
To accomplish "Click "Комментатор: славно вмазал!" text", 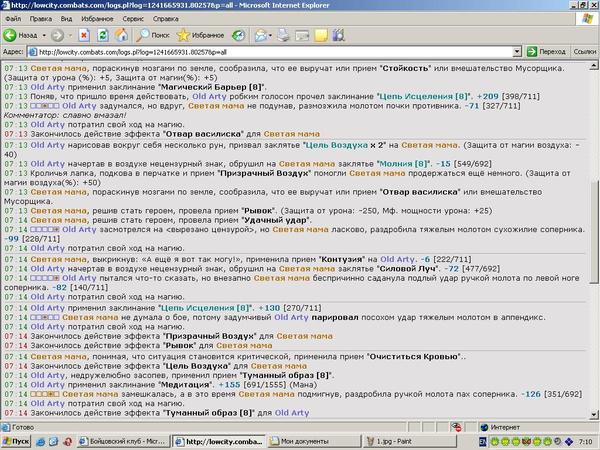I will [65, 115].
